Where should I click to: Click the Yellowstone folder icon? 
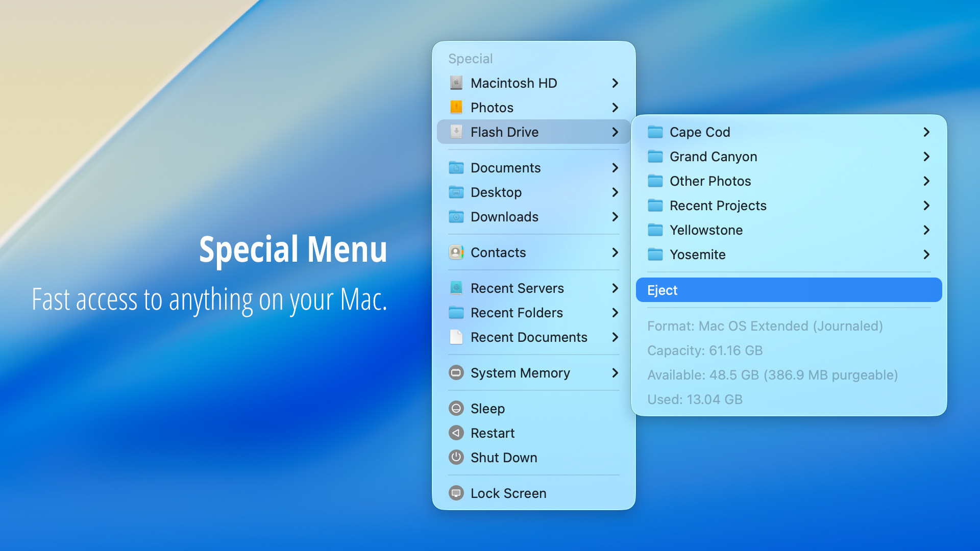pyautogui.click(x=655, y=230)
